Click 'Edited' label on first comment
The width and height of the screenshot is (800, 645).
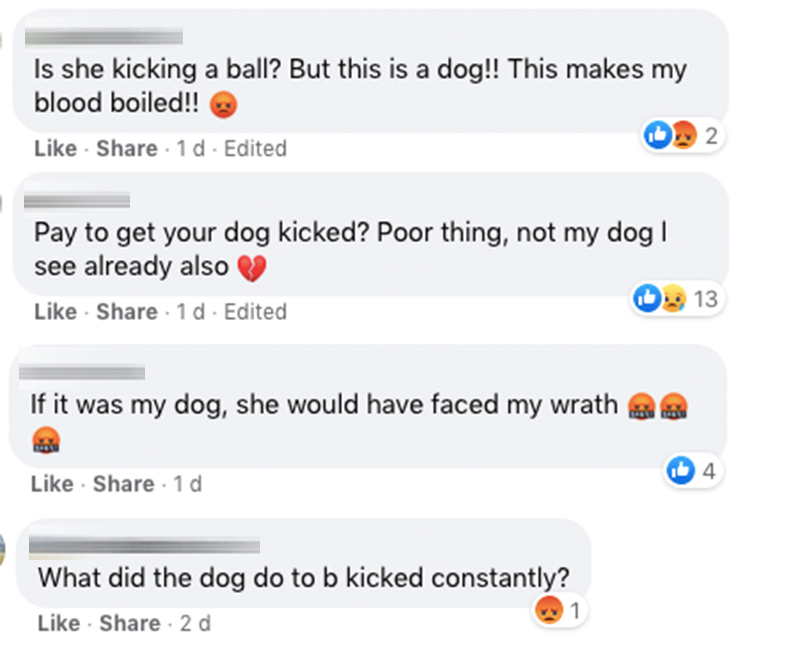tap(255, 148)
